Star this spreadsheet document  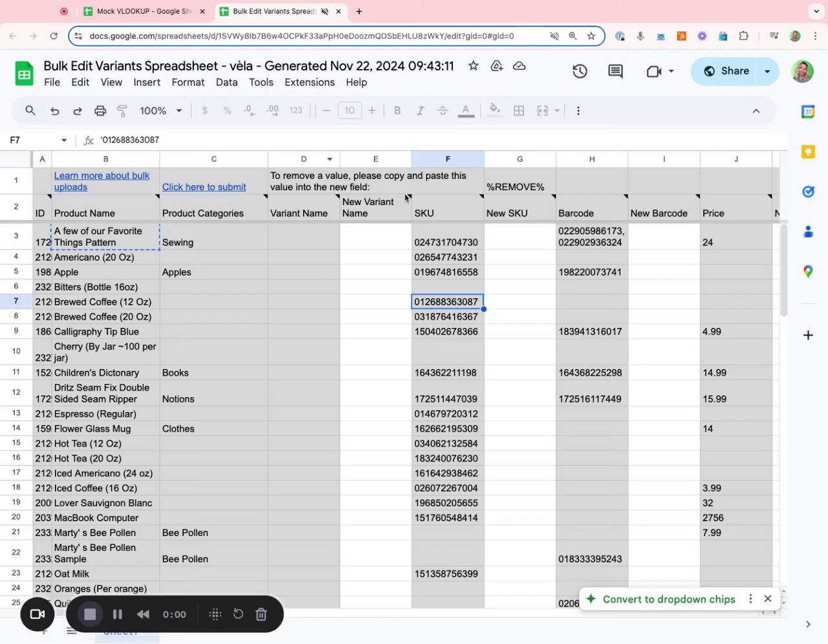[x=474, y=66]
